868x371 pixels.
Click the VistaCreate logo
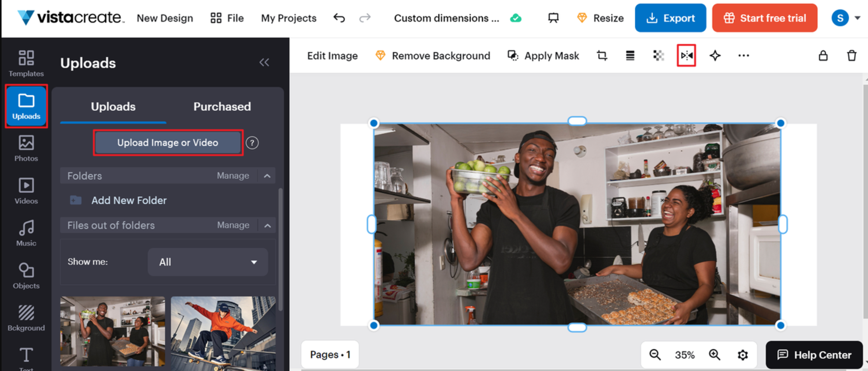pos(71,17)
